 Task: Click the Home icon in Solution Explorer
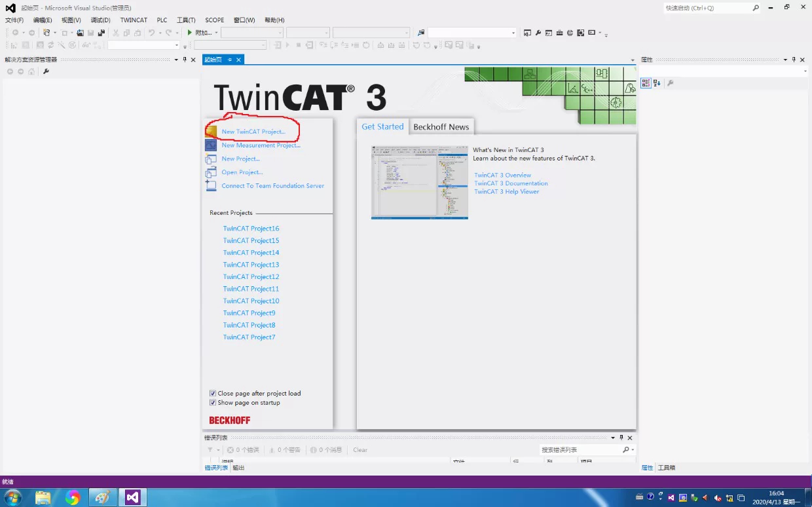[31, 71]
